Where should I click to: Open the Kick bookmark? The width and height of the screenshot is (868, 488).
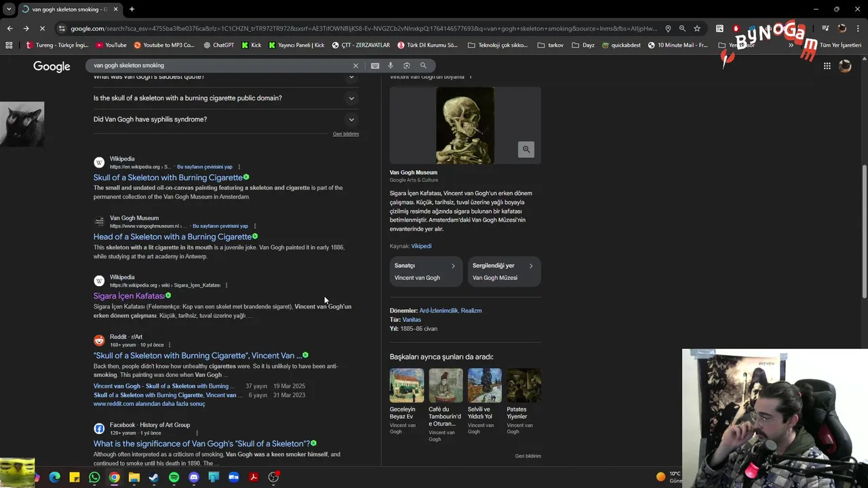tap(251, 45)
